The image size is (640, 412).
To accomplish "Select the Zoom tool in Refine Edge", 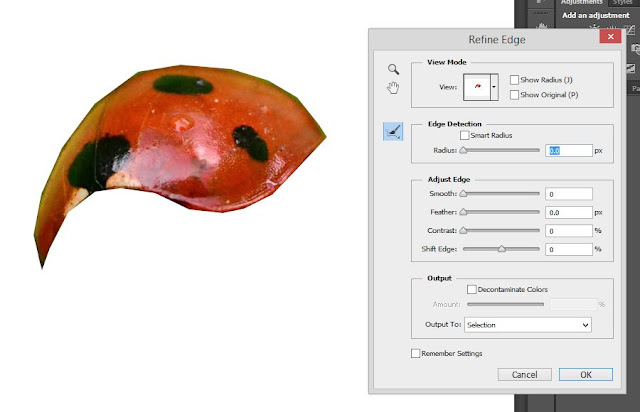I will (393, 69).
